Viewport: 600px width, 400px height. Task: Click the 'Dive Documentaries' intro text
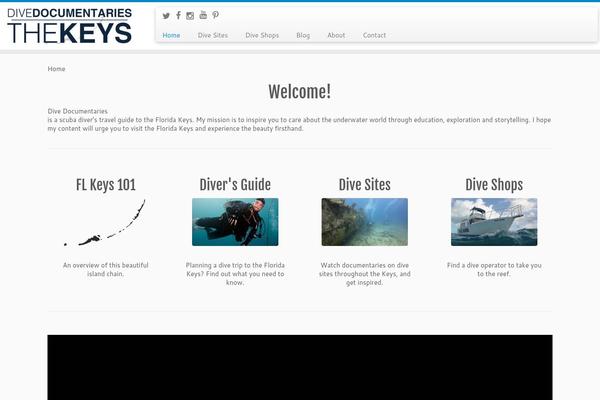tap(77, 111)
